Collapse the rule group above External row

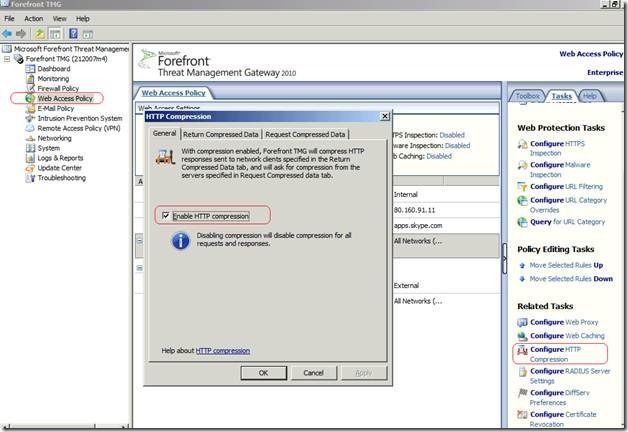point(139,268)
